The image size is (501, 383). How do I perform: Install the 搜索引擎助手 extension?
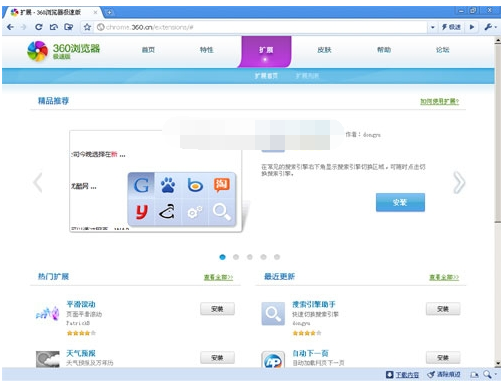[x=443, y=309]
